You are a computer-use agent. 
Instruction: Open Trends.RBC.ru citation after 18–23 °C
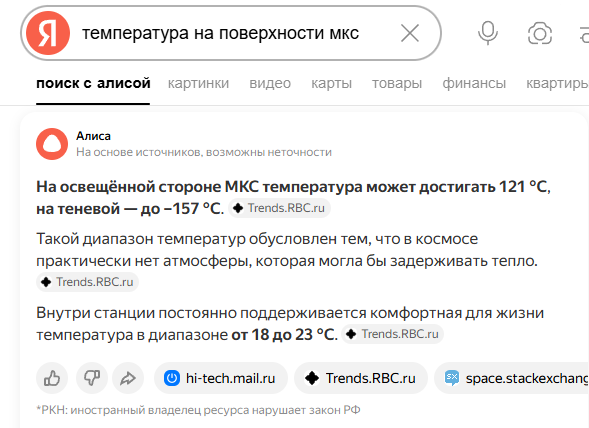(x=393, y=334)
